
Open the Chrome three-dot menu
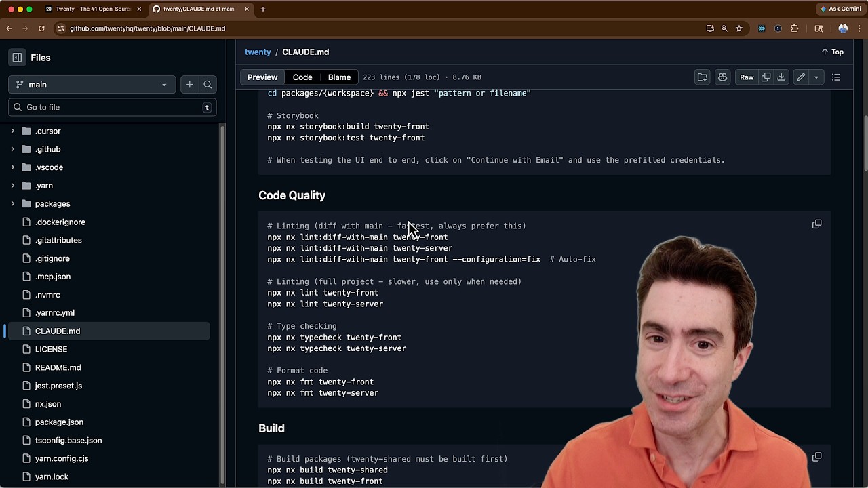tap(859, 28)
